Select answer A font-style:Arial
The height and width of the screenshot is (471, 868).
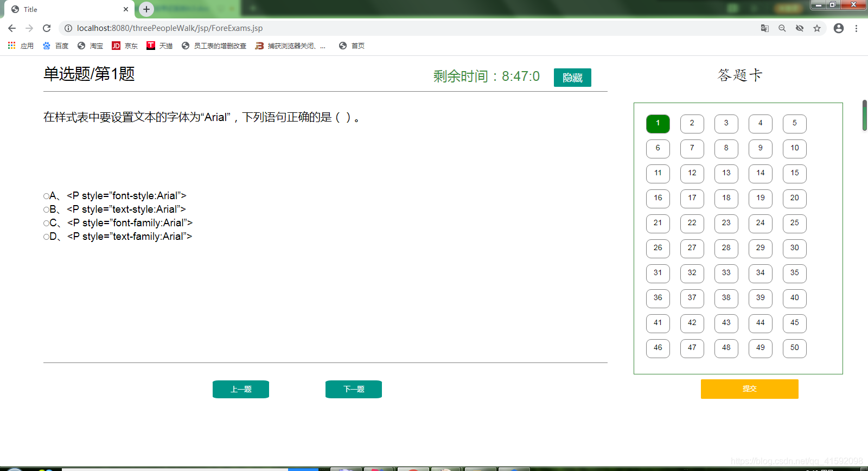pyautogui.click(x=47, y=196)
